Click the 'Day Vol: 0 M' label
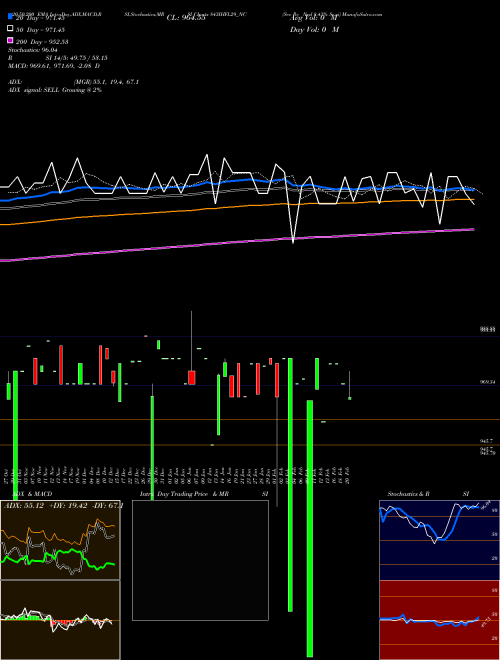500x660 pixels. 314,29
